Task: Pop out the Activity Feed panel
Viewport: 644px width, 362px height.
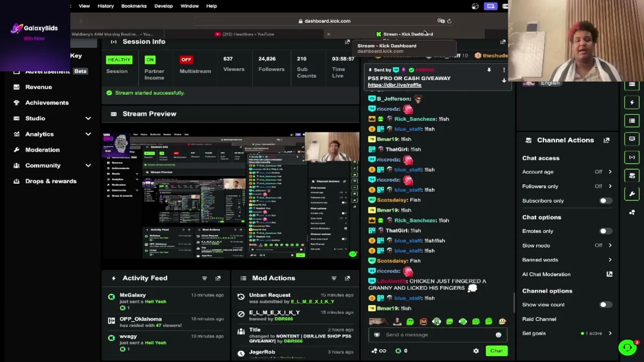Action: pyautogui.click(x=218, y=278)
